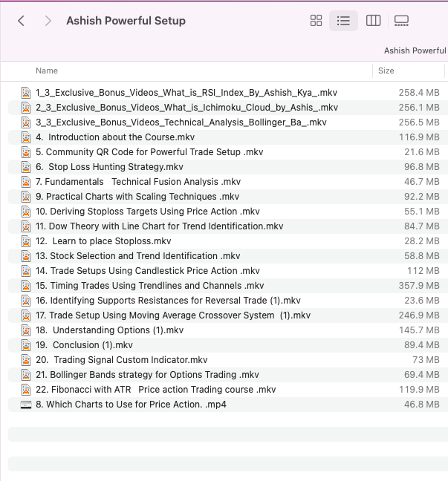
Task: Select 22. Fibonacci with ATR file
Action: [155, 390]
